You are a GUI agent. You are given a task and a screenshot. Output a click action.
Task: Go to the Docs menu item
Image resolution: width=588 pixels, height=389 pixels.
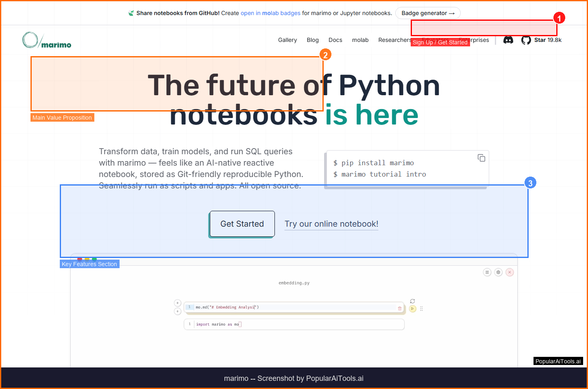tap(335, 40)
